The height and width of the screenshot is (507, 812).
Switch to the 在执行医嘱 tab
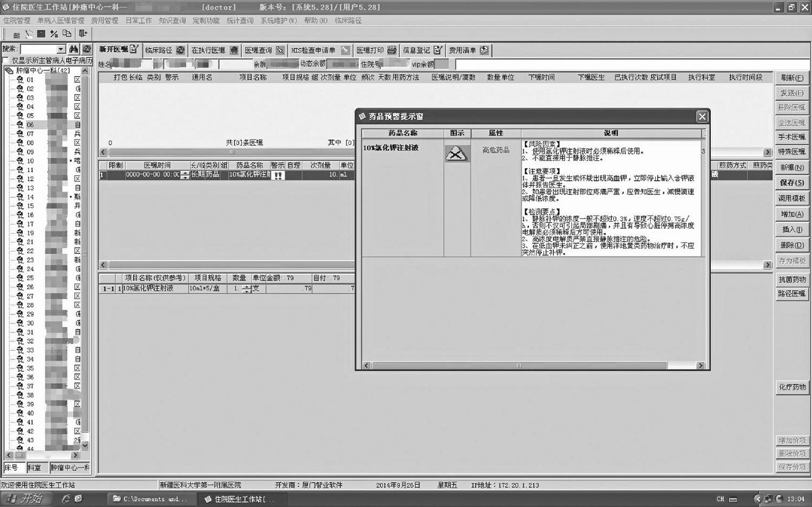(214, 50)
